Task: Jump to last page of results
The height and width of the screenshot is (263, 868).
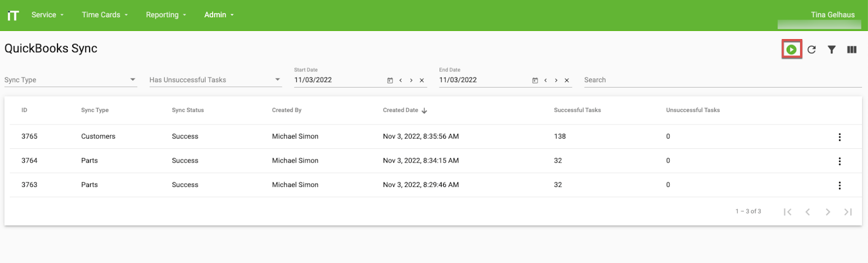Action: click(x=848, y=212)
